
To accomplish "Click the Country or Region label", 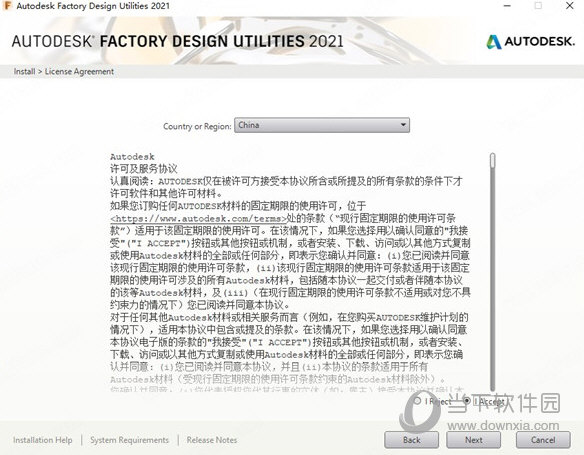I will coord(197,126).
